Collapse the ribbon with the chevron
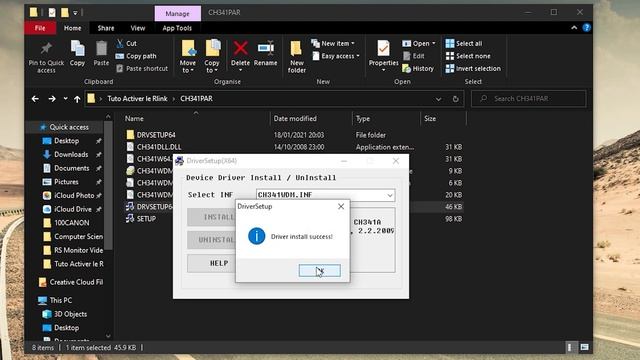Screen dimensions: 640x360 (x=574, y=28)
